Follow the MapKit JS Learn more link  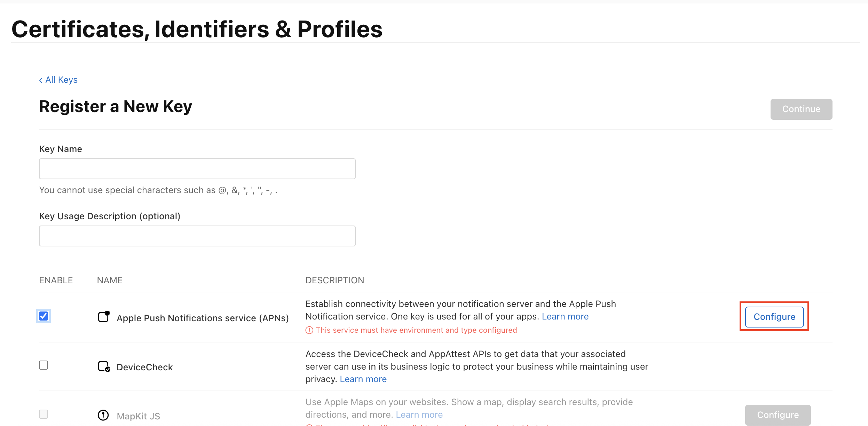pos(419,415)
